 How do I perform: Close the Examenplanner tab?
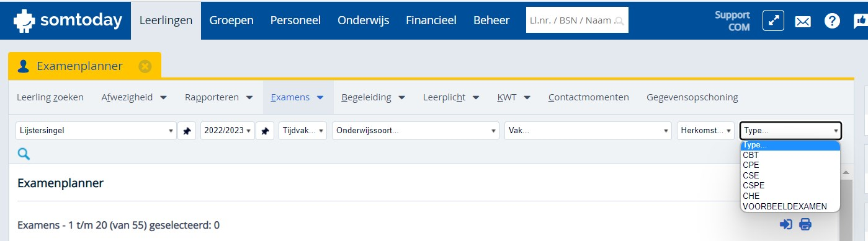coord(145,66)
